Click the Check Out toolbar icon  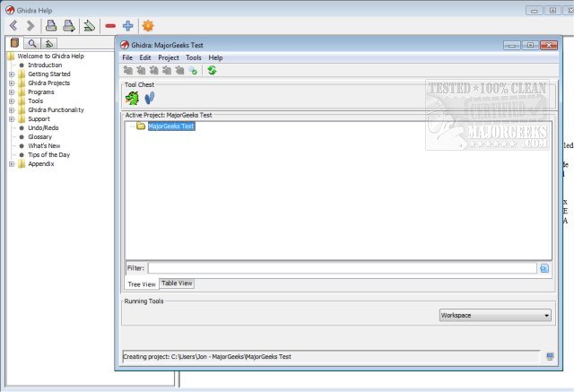[141, 70]
